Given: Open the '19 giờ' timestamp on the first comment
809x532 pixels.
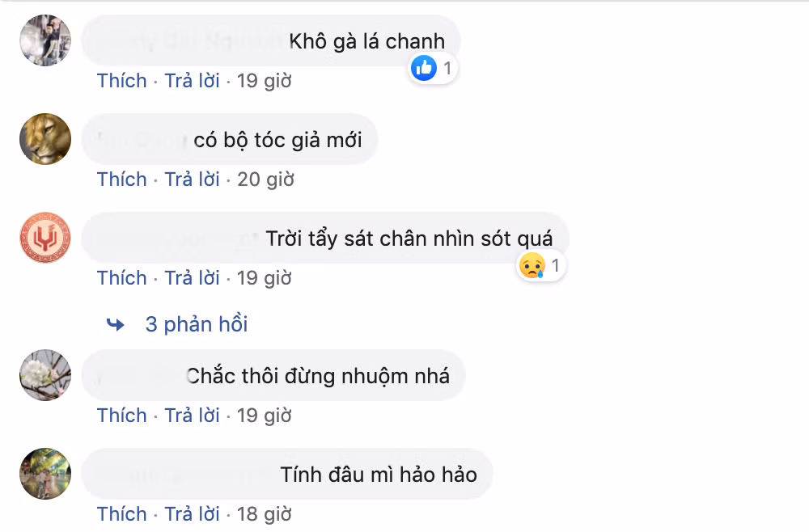Looking at the screenshot, I should (x=269, y=81).
